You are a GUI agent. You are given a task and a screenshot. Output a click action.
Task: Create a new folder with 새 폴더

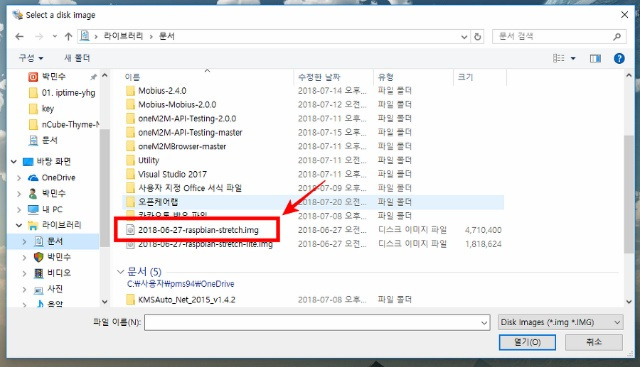(77, 58)
